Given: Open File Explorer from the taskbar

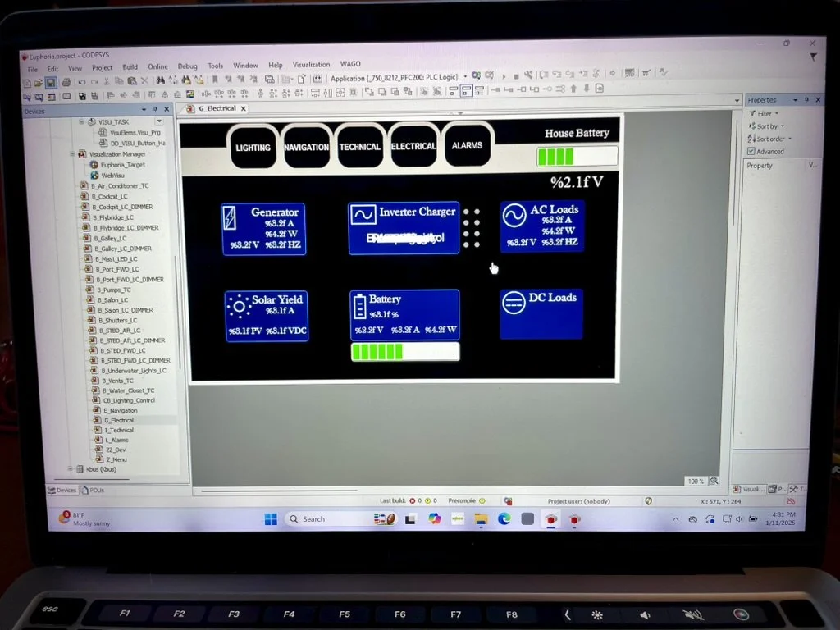Looking at the screenshot, I should (481, 518).
